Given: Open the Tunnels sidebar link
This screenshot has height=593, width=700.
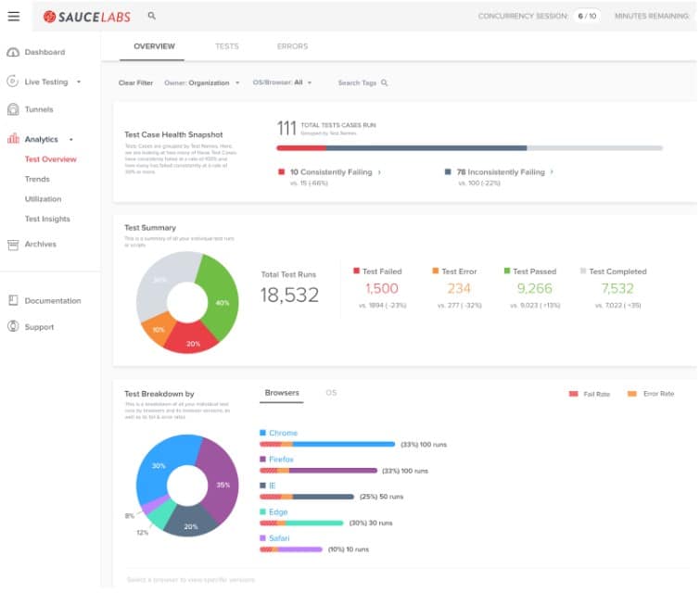Looking at the screenshot, I should click(x=39, y=109).
